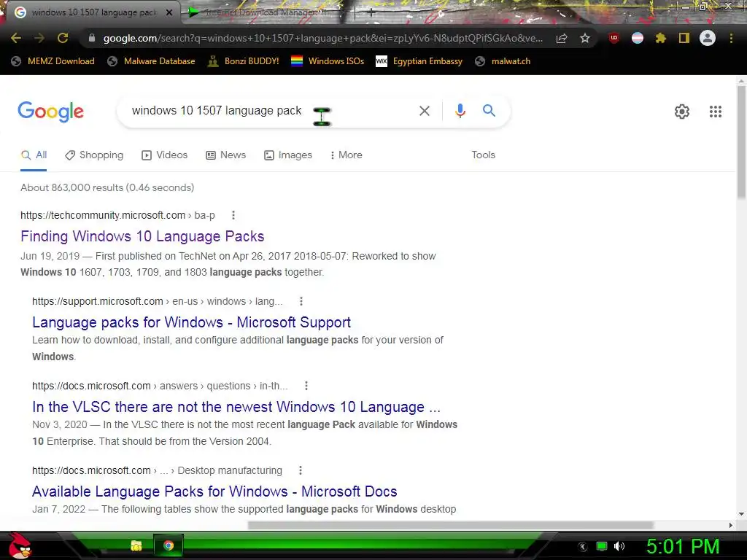Click the Angry Birds start button

20,545
